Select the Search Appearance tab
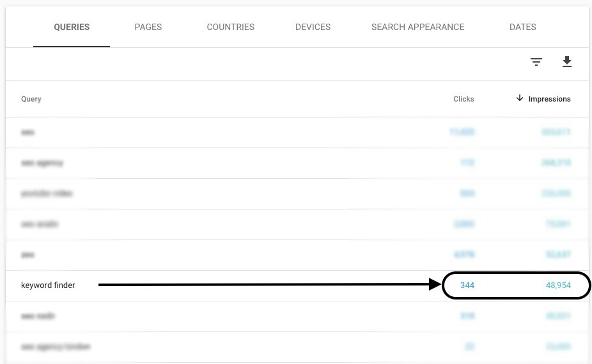This screenshot has width=592, height=364. point(417,27)
